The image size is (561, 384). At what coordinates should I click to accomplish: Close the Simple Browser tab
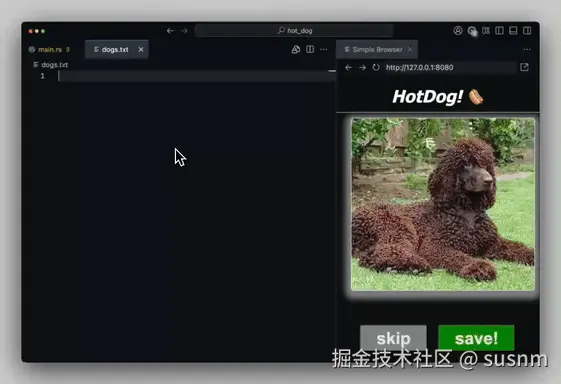[x=410, y=49]
